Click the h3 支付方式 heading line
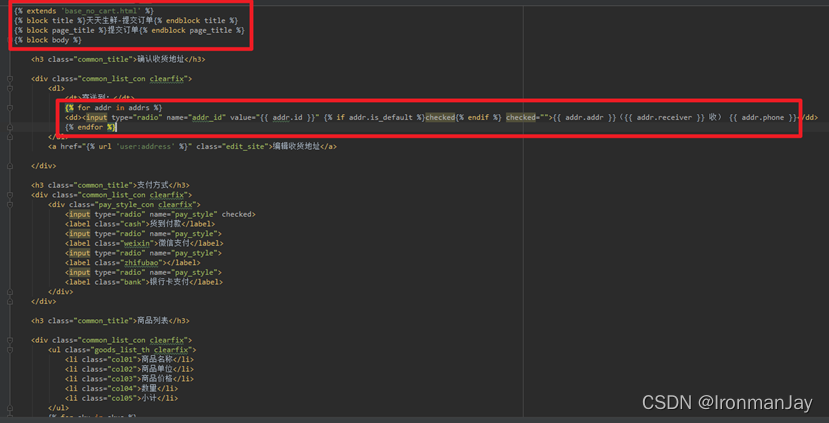The image size is (829, 423). [110, 185]
